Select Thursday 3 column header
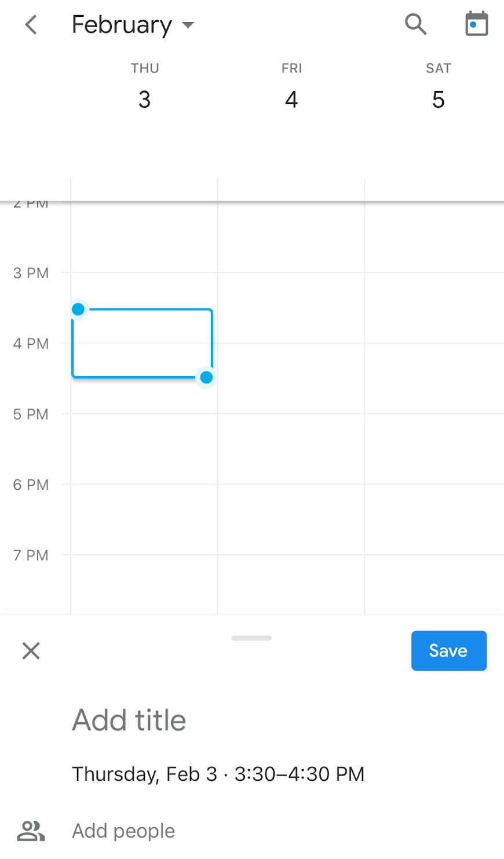This screenshot has width=504, height=859. click(144, 87)
